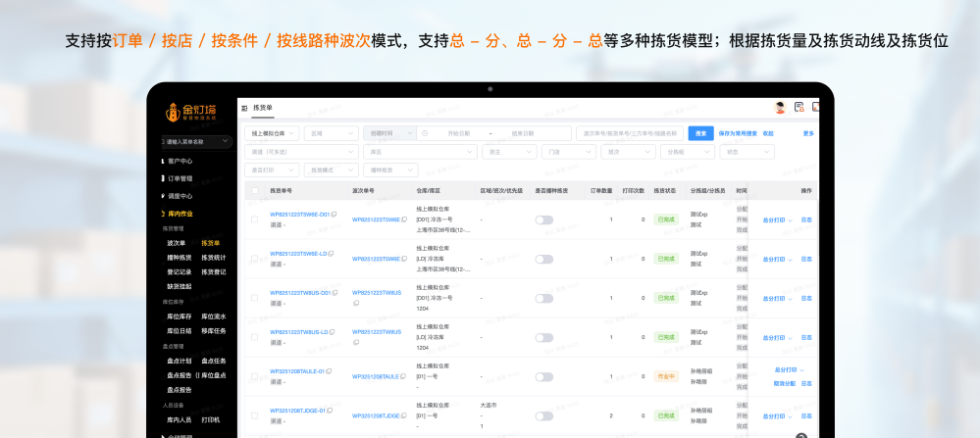Click the sidebar collapse icon beside 拣货单 tab
The width and height of the screenshot is (980, 438).
[244, 107]
